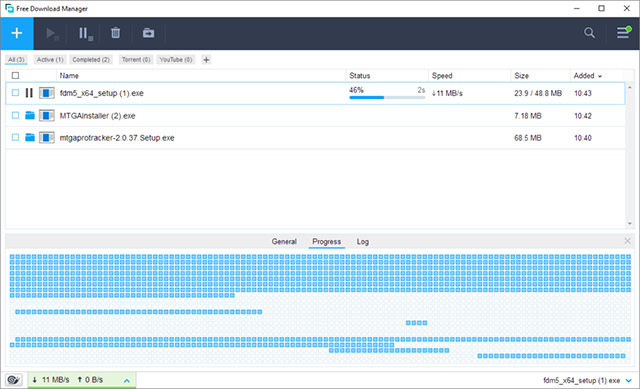Click the 46% download progress bar

(387, 98)
